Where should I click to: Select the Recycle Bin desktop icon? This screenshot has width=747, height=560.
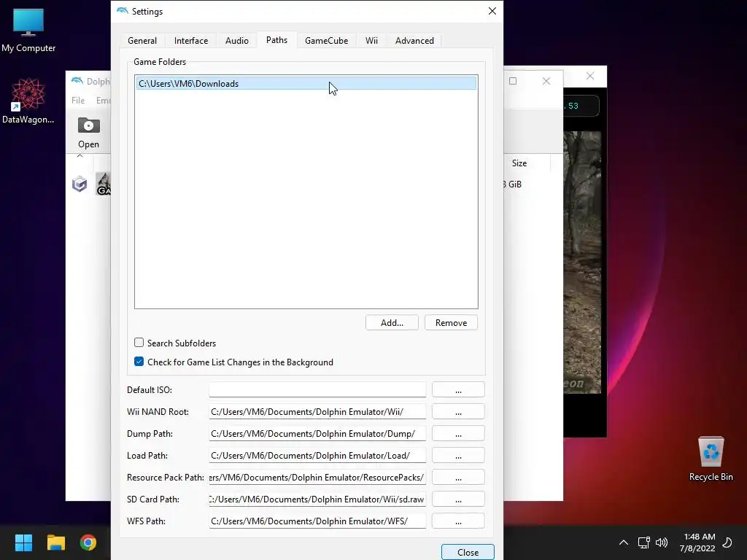point(711,459)
